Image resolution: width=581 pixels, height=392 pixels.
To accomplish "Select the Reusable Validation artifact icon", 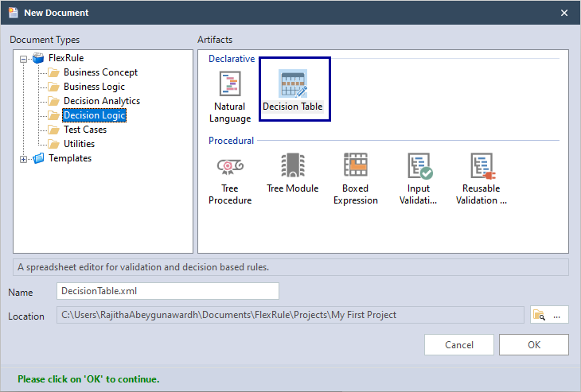I will pyautogui.click(x=483, y=165).
